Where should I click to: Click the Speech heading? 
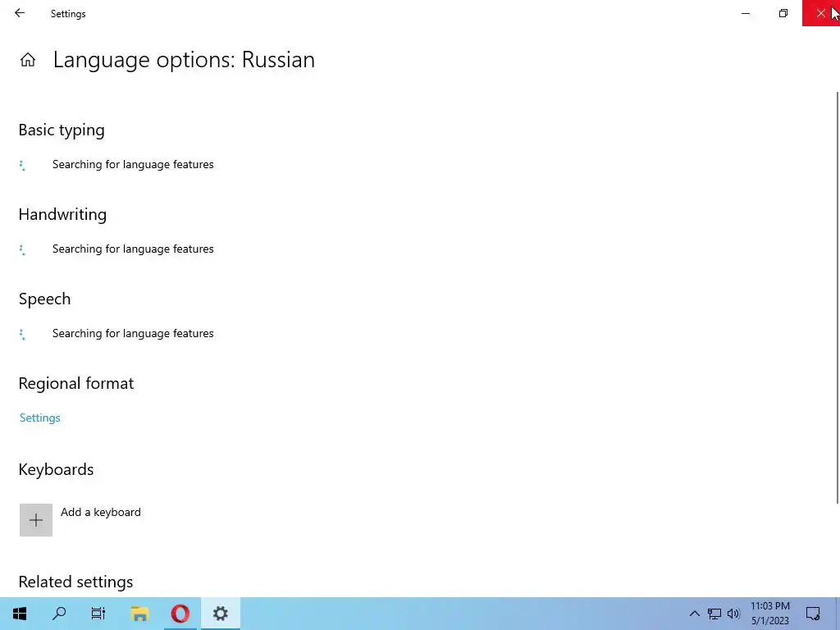coord(44,299)
